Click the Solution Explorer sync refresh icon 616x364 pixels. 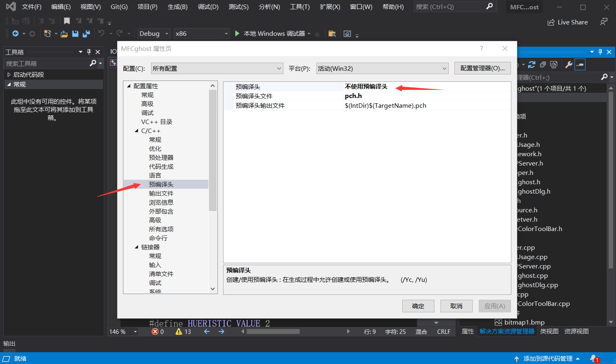tap(532, 65)
